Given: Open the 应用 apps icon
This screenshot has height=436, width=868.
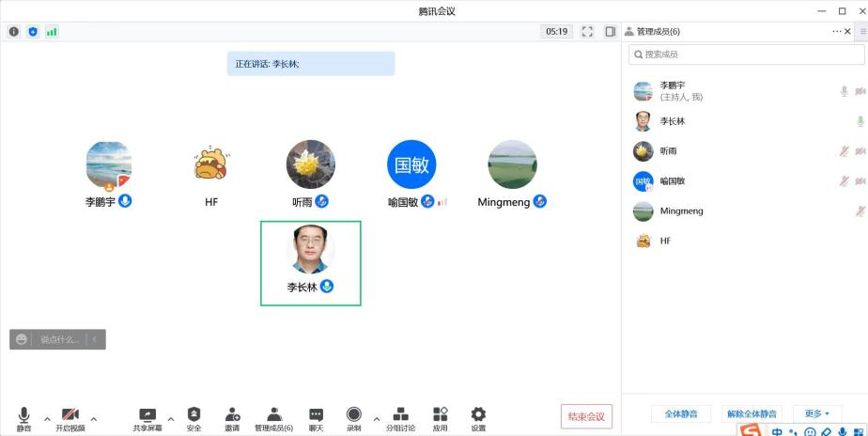Looking at the screenshot, I should coord(440,414).
